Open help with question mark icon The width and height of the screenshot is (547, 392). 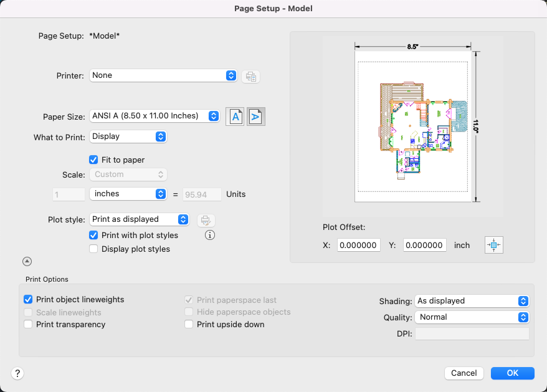pos(17,373)
